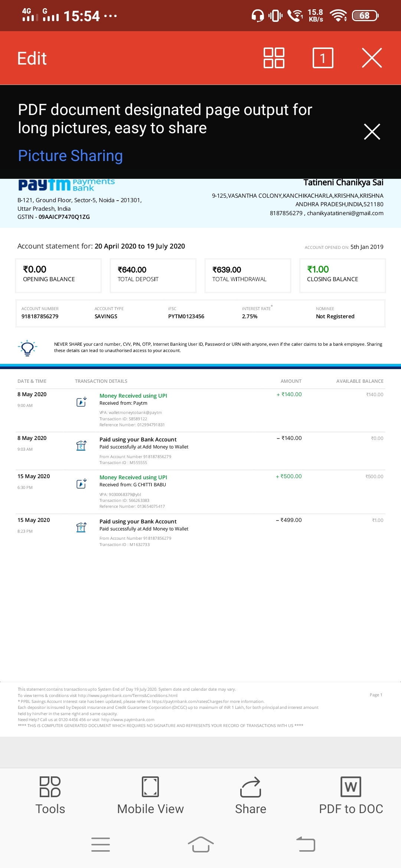Screen dimensions: 401x868
Task: Tap the Wi-Fi calling status icon
Action: coord(296,16)
